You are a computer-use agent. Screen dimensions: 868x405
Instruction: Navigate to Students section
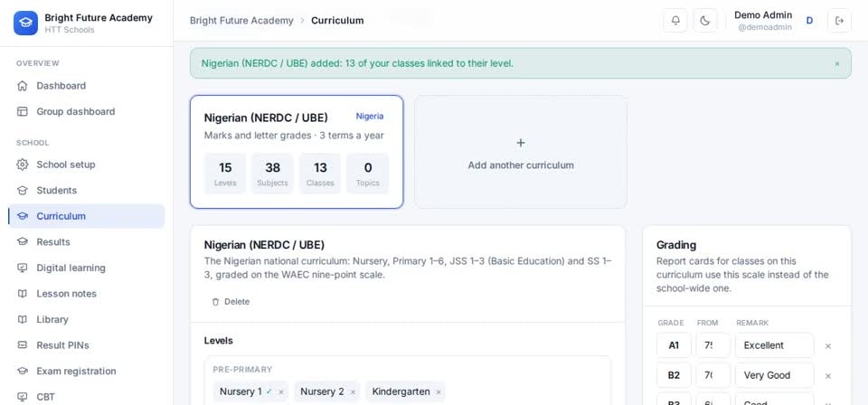[x=87, y=191]
